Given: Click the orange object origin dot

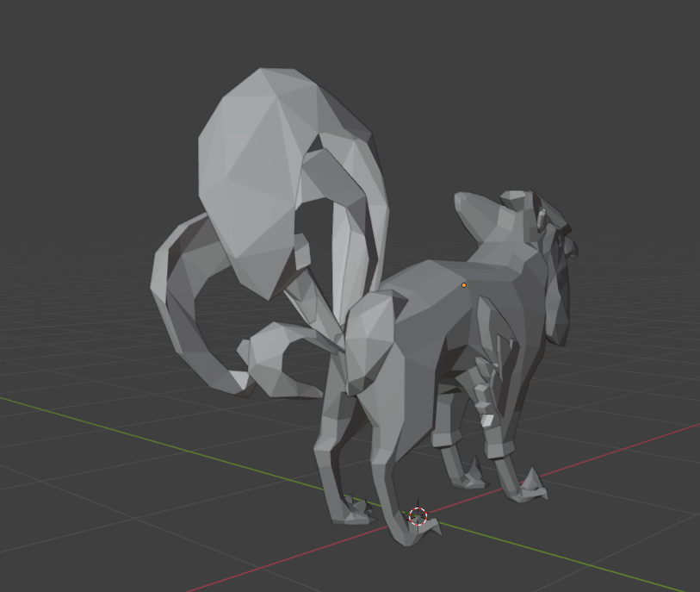Looking at the screenshot, I should click(464, 285).
